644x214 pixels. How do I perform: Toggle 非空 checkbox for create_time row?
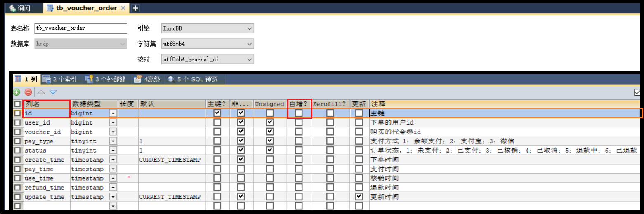(x=241, y=160)
